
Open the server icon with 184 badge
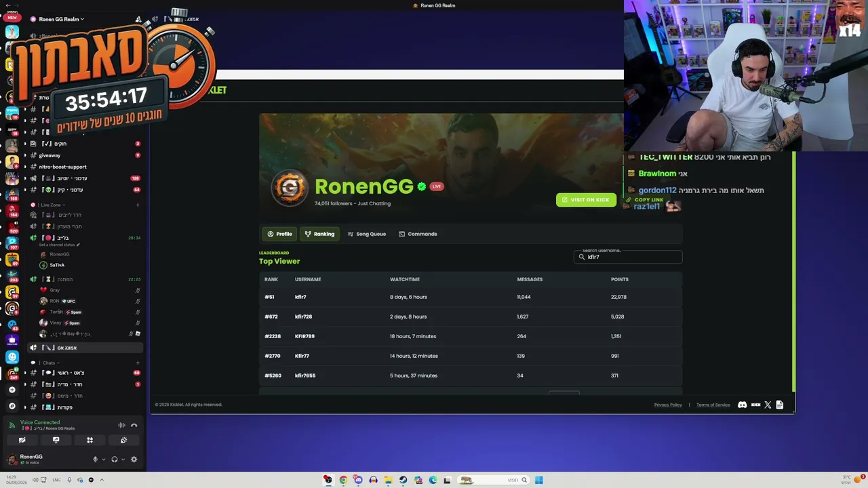click(12, 210)
